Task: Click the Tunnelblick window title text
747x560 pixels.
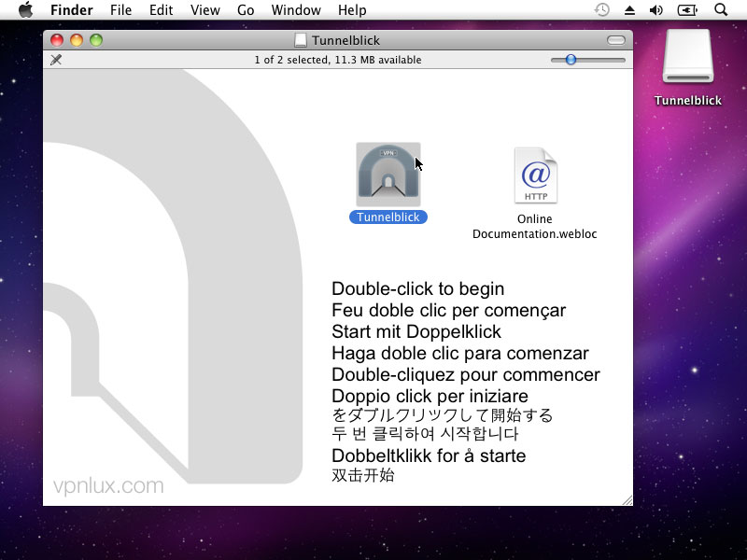Action: click(x=345, y=40)
